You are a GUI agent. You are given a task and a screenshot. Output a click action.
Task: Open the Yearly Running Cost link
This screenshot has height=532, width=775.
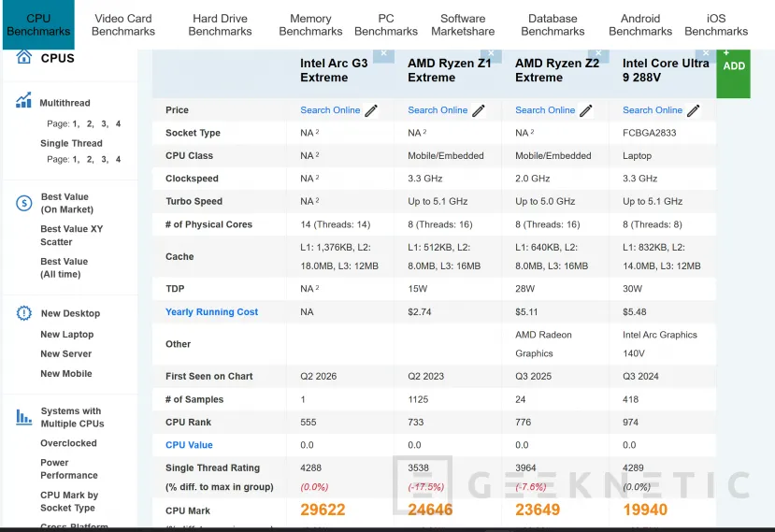coord(211,312)
